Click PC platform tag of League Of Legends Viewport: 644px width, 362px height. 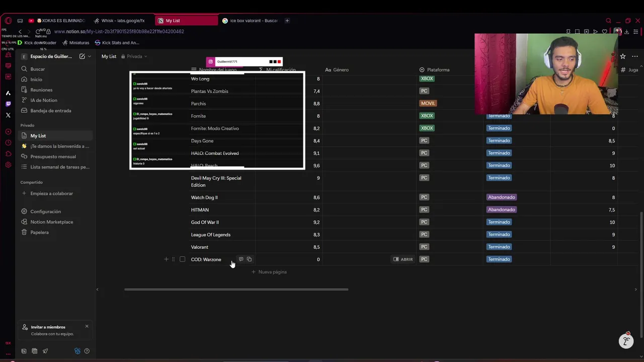click(x=424, y=234)
